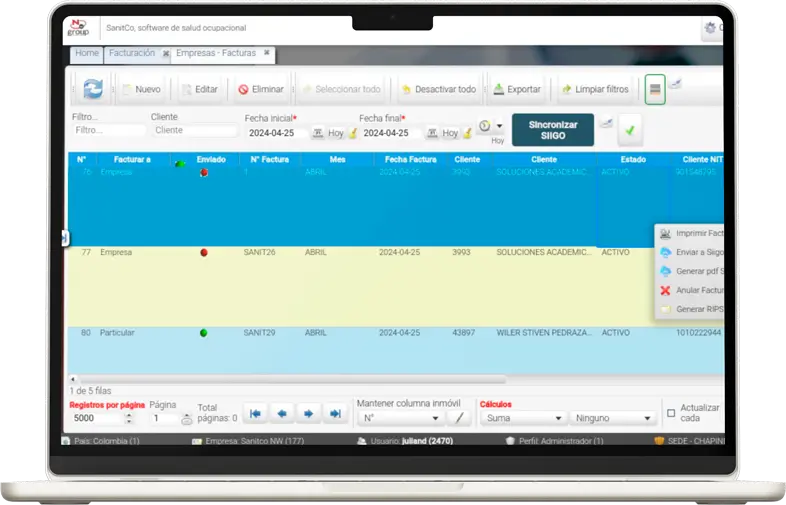
Task: Choose Generar RIPS menu entry
Action: 690,309
